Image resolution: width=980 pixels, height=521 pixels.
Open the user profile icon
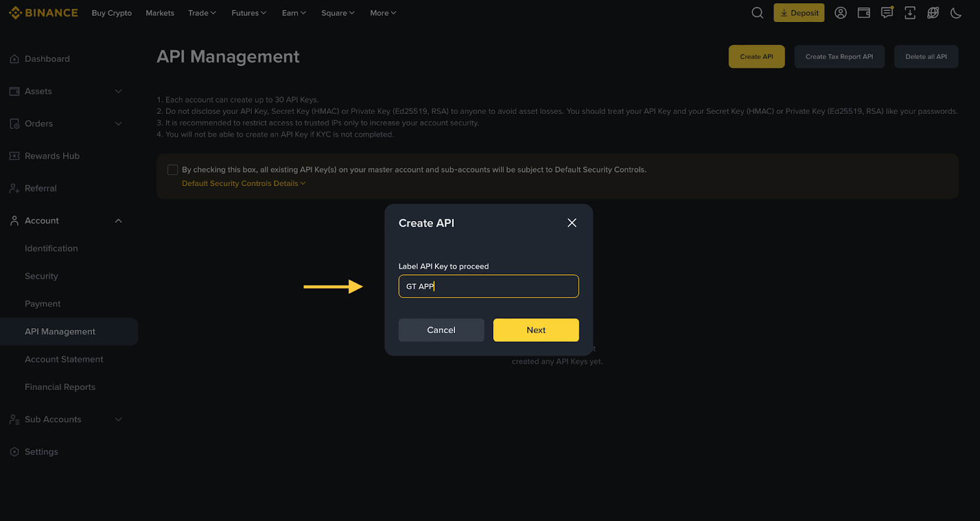(840, 13)
